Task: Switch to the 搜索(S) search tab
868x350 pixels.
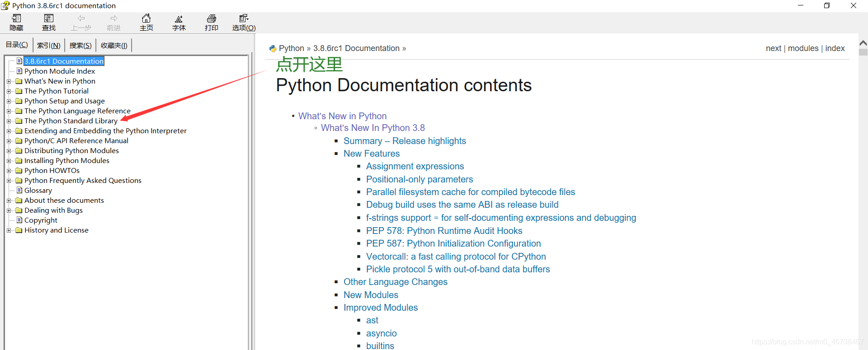Action: (80, 46)
